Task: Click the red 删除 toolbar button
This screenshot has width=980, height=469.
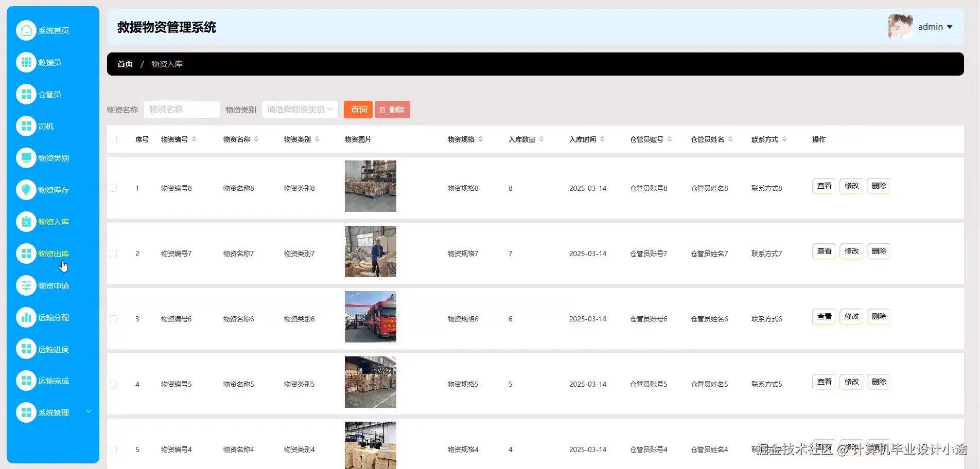Action: [392, 110]
